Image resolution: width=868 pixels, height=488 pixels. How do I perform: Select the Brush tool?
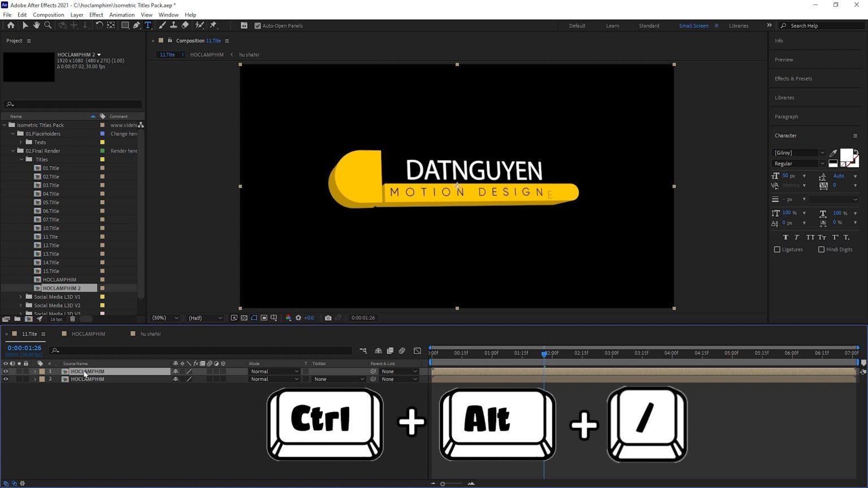click(x=162, y=25)
